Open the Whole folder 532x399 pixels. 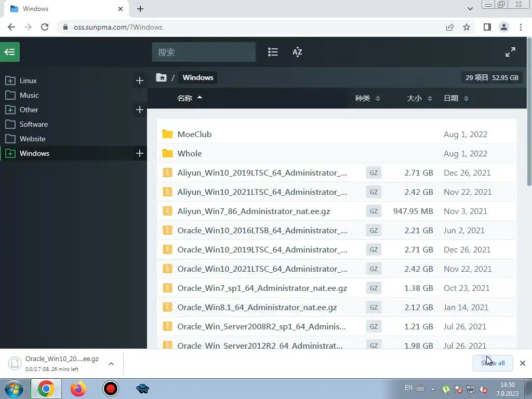189,153
